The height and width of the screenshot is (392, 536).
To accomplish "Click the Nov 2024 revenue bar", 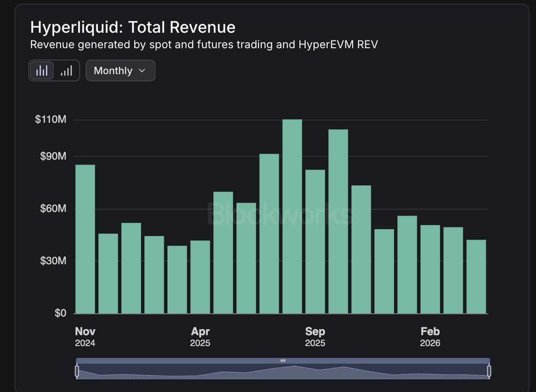I will tap(85, 239).
